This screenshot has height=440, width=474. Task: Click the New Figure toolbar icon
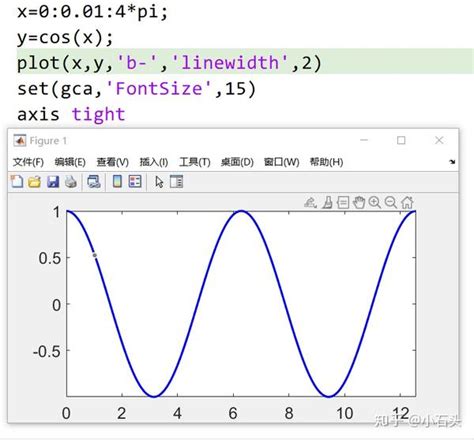click(17, 182)
